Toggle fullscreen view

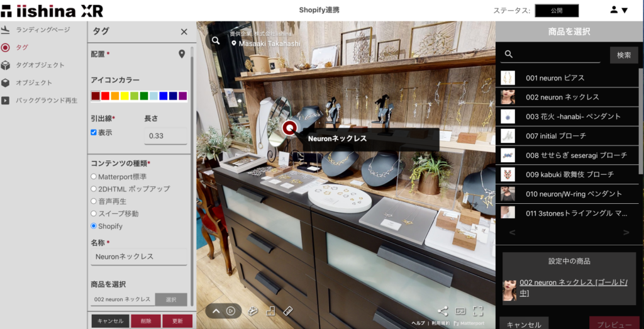(478, 311)
